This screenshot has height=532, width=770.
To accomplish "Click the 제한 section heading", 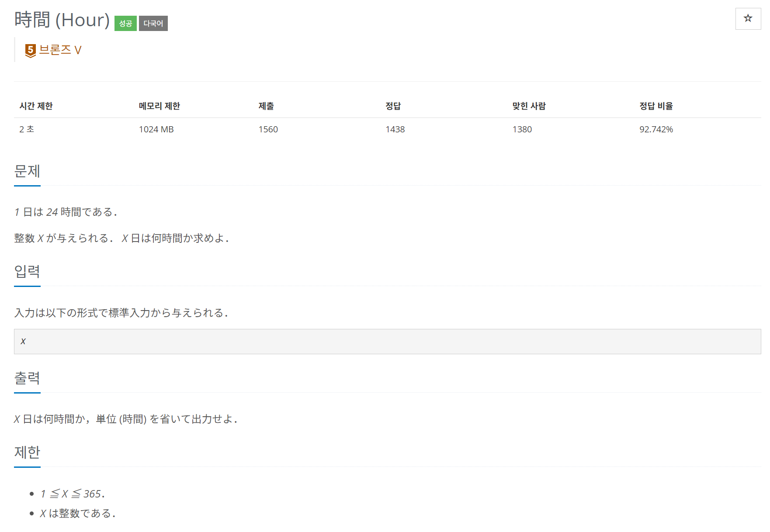I will click(27, 453).
